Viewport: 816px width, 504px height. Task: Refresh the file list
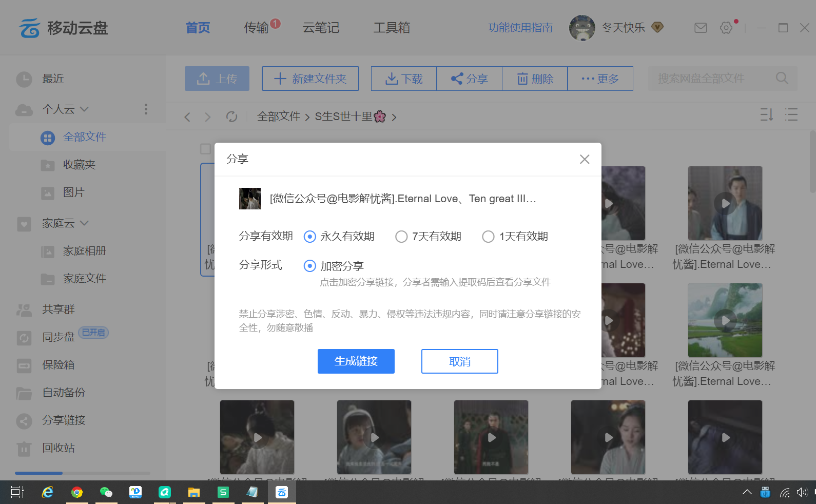pyautogui.click(x=232, y=117)
